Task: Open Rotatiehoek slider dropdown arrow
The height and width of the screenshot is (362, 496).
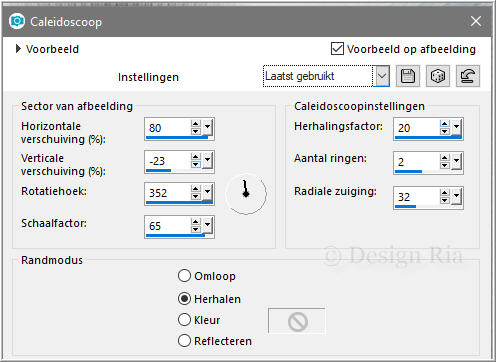Action: [x=207, y=192]
